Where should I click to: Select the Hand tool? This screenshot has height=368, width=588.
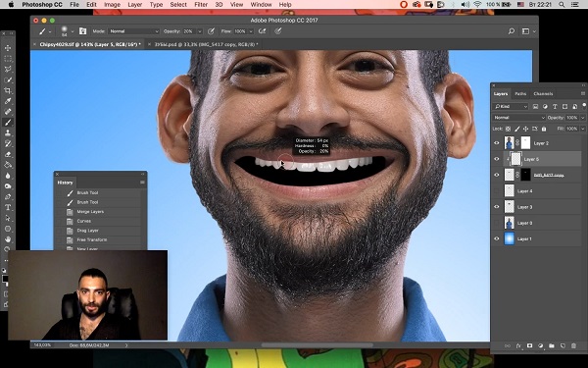tap(8, 238)
